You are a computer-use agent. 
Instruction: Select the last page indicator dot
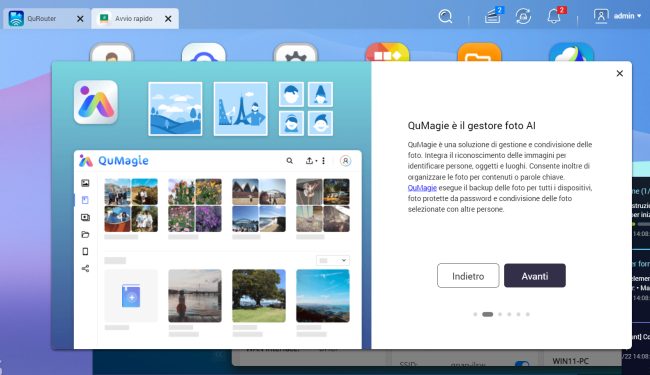tap(528, 315)
